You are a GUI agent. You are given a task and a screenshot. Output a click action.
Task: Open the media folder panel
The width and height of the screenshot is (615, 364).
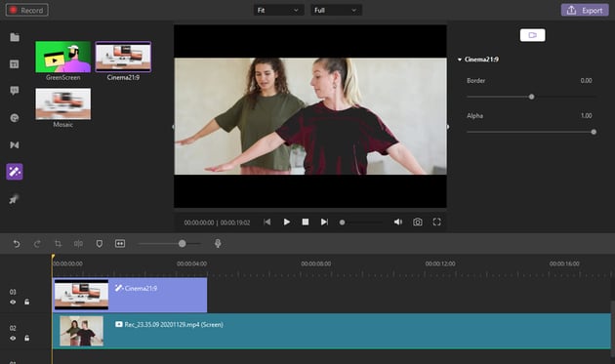[15, 37]
